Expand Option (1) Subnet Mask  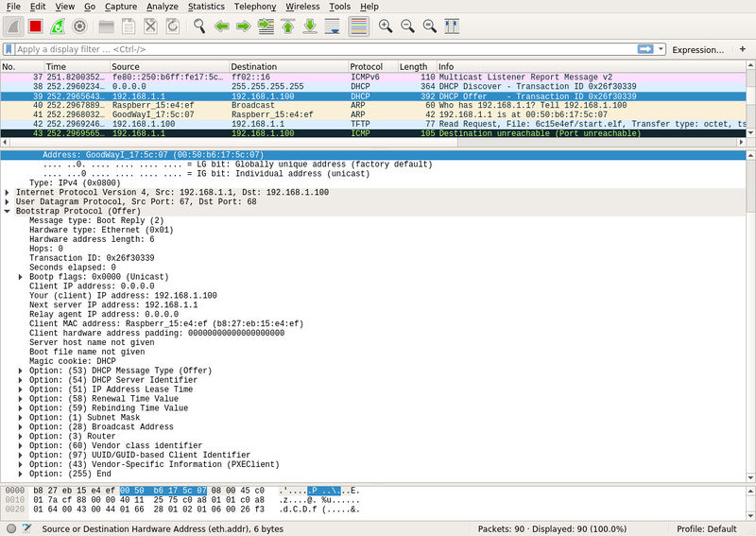click(x=20, y=417)
